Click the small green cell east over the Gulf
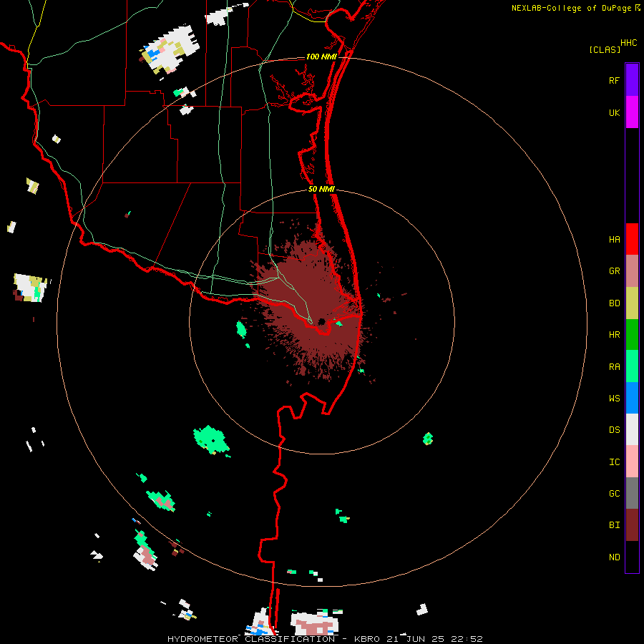 [x=428, y=439]
